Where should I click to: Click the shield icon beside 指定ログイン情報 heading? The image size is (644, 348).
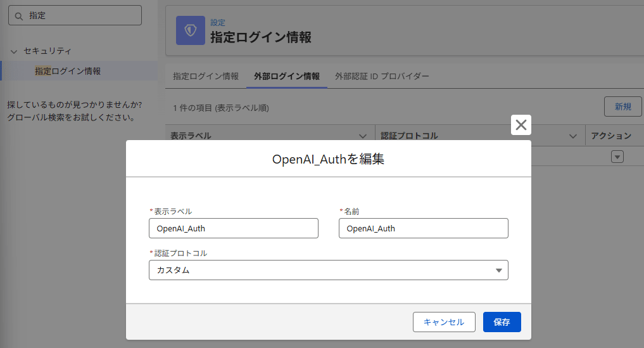[190, 30]
